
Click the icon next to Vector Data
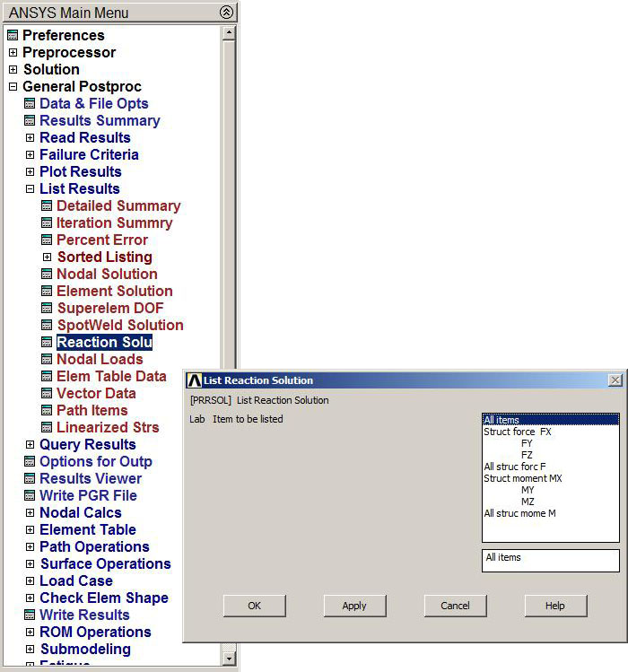pyautogui.click(x=47, y=394)
